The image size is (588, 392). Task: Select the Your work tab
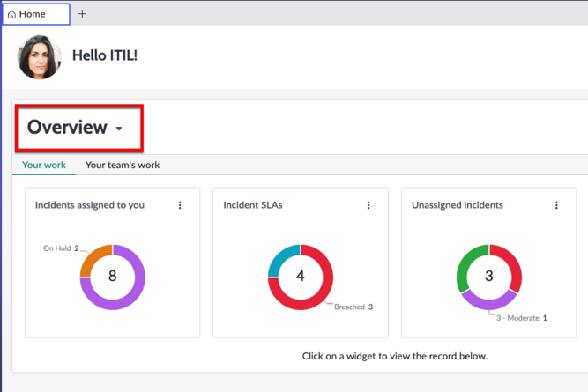pyautogui.click(x=44, y=165)
